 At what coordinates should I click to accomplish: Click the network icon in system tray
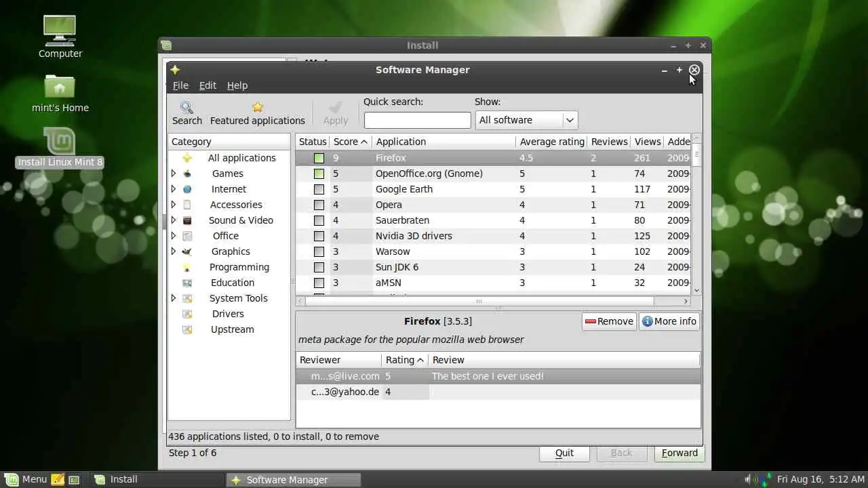click(766, 479)
